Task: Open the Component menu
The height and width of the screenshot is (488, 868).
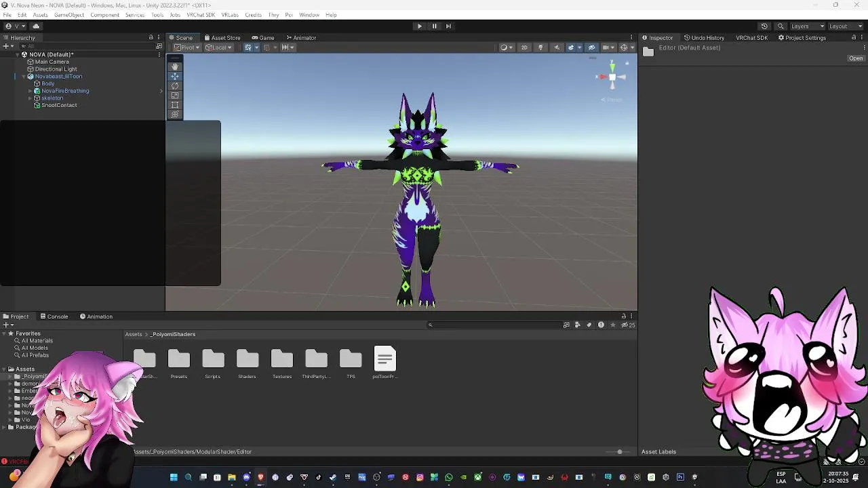Action: pyautogui.click(x=104, y=15)
